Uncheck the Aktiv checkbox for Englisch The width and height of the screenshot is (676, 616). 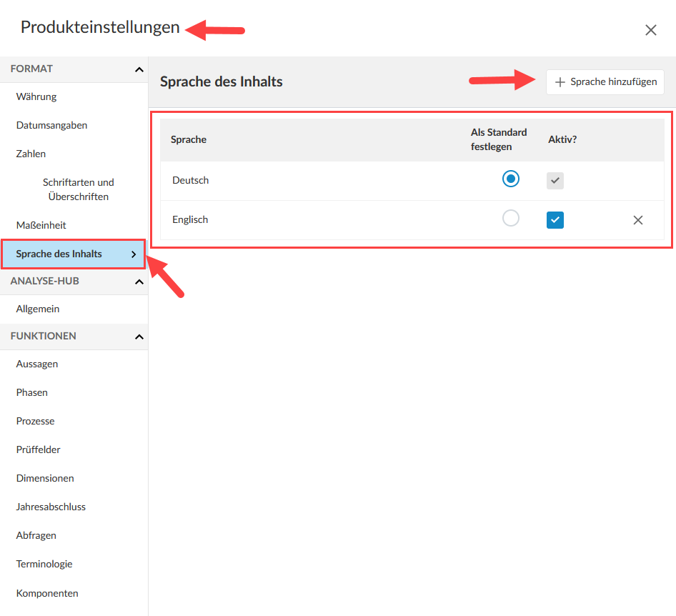tap(555, 220)
